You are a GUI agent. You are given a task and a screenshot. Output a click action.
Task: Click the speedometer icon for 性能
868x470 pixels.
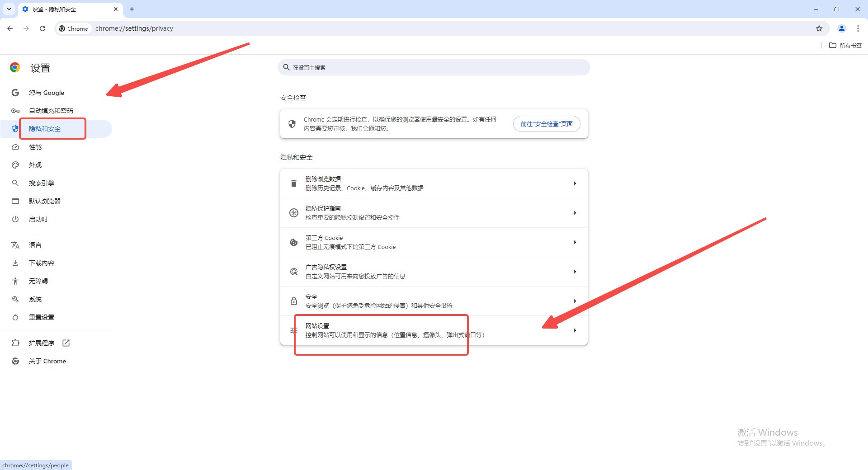click(x=15, y=147)
